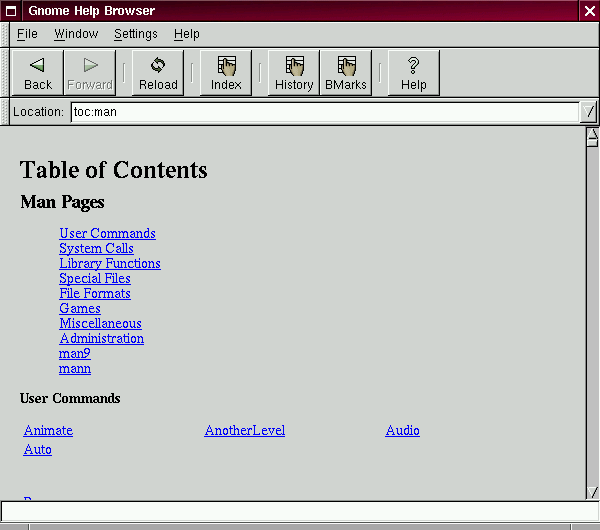Open the Window menu
This screenshot has height=530, width=600.
76,34
